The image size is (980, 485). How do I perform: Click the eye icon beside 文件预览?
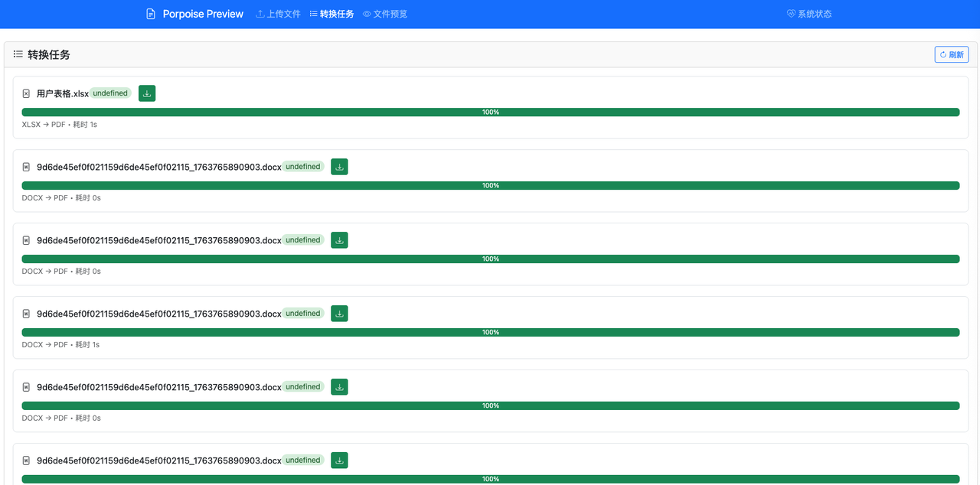click(x=367, y=14)
